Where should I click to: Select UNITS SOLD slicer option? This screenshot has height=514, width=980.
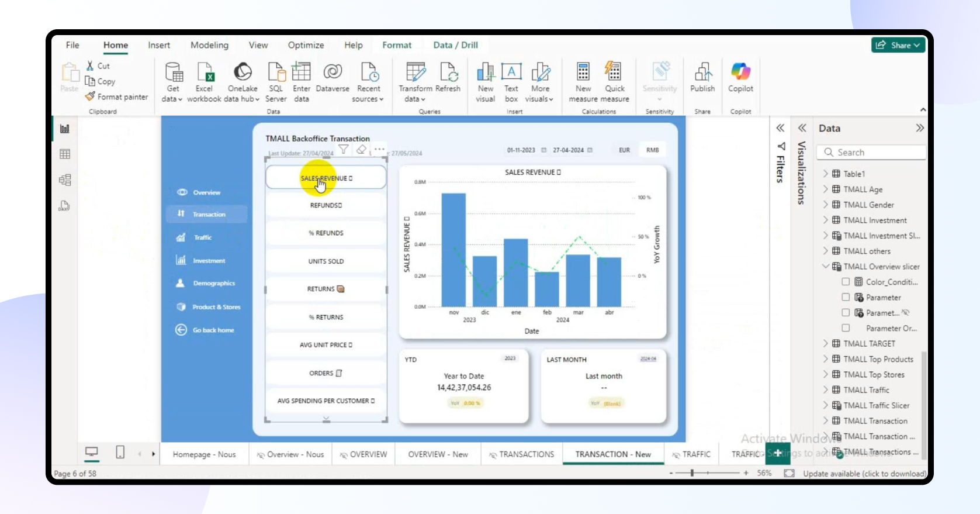coord(326,261)
